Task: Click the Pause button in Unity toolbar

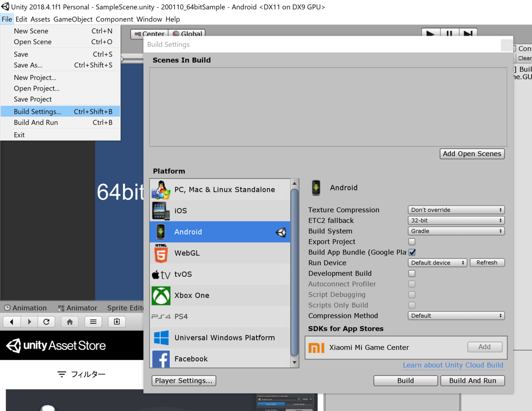Action: (x=449, y=34)
